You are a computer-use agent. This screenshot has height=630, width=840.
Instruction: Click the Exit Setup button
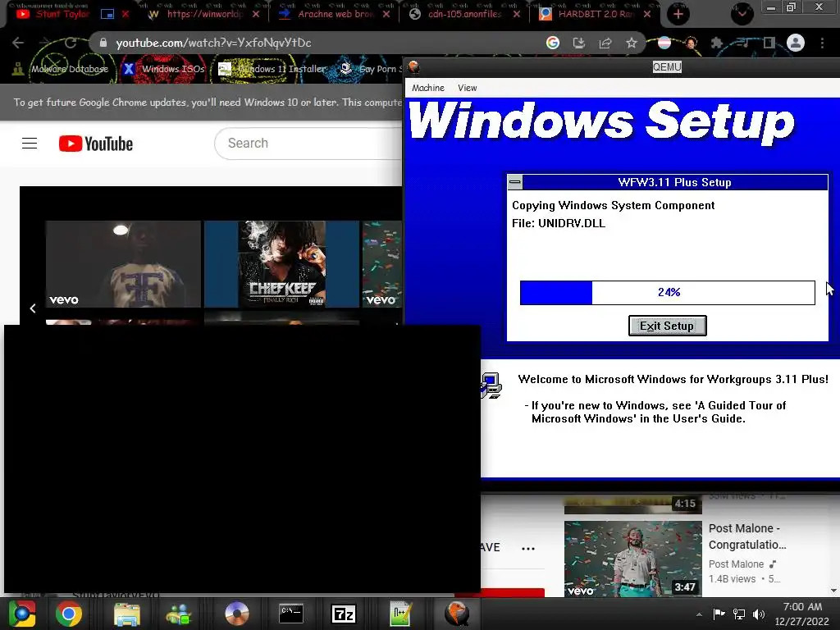(x=668, y=326)
